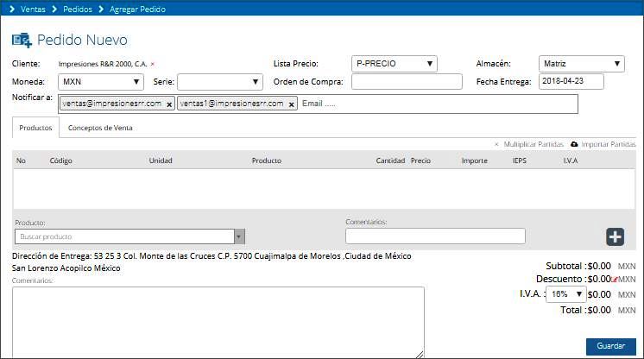The image size is (644, 359).
Task: Switch to the Conceptos de Venta tab
Action: tap(100, 128)
